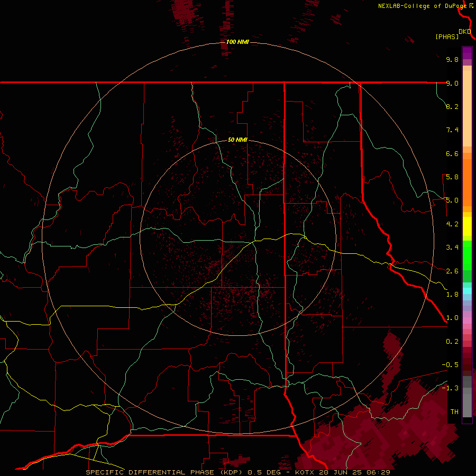Pick the light peach color band on the scale

click(467, 108)
